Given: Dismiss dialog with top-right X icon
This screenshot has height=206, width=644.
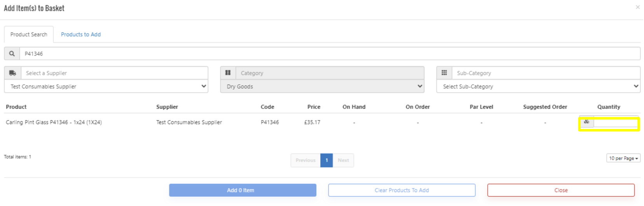Looking at the screenshot, I should [637, 7].
